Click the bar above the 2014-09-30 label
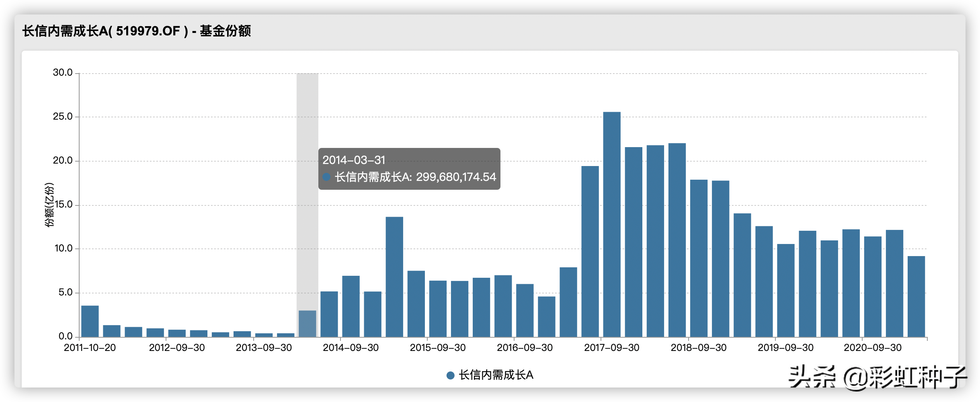This screenshot has width=980, height=402. click(351, 306)
